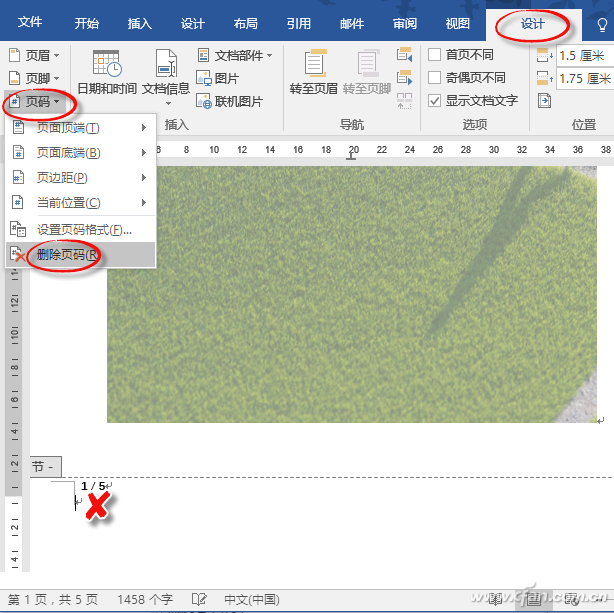Click the 当前位置 submenu arrow
The height and width of the screenshot is (613, 614).
(144, 203)
